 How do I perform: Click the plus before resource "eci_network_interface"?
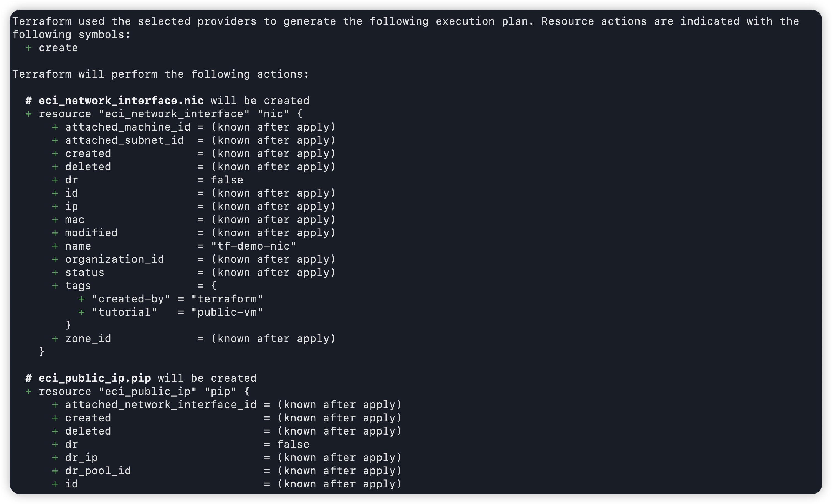coord(29,114)
